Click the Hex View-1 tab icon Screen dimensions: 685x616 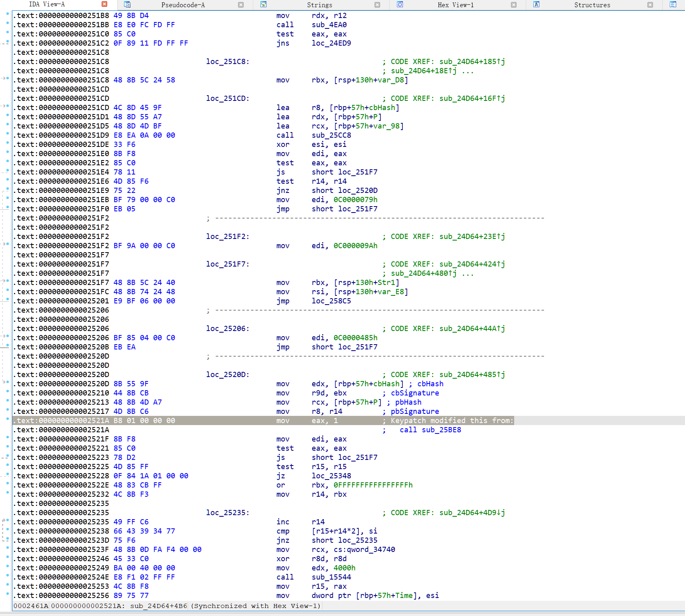pyautogui.click(x=400, y=5)
